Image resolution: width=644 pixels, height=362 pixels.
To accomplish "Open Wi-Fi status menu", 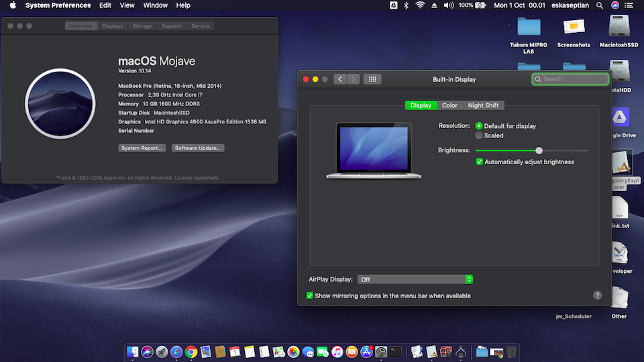I will pos(420,5).
